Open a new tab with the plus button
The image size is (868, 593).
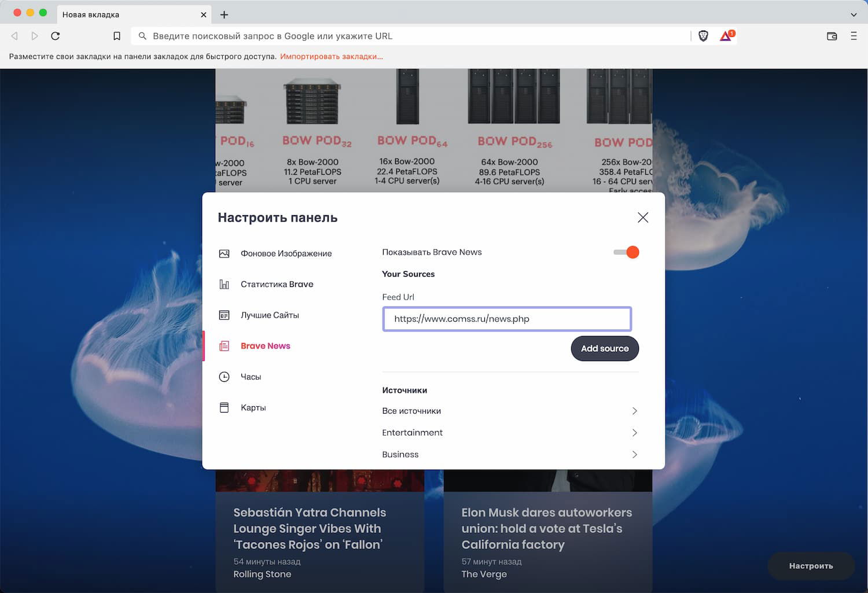pos(225,14)
